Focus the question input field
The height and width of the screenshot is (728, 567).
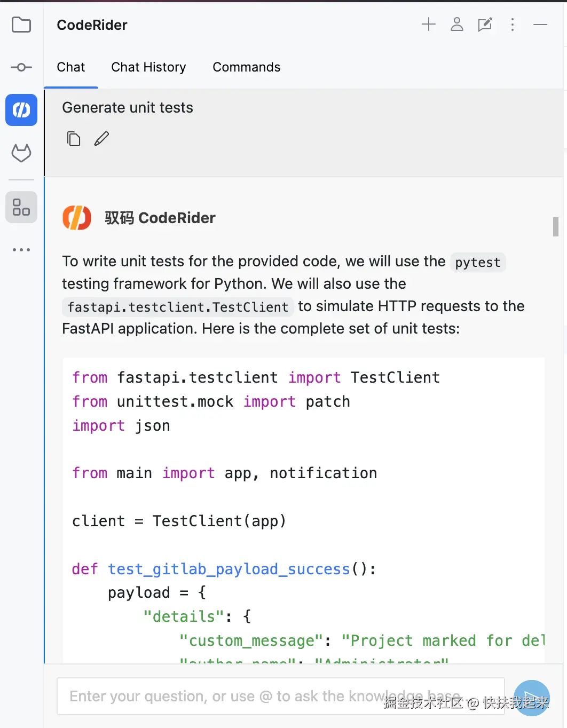281,697
